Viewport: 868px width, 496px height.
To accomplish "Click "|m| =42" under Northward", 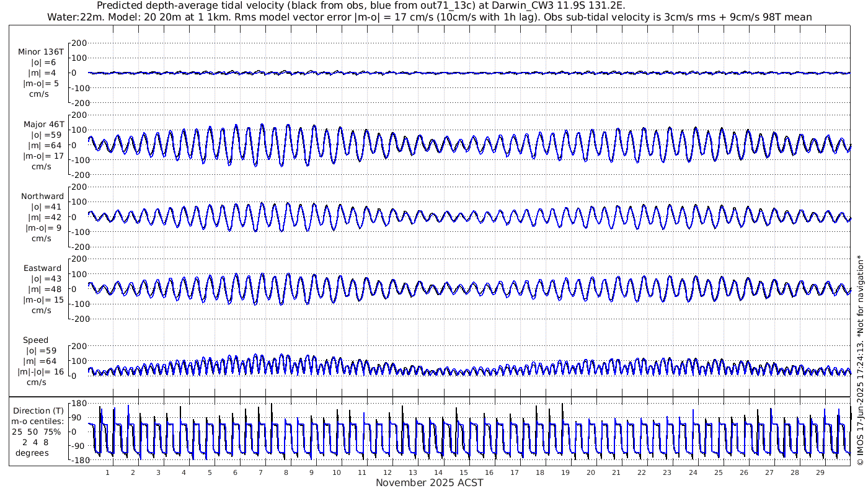I will 43,217.
